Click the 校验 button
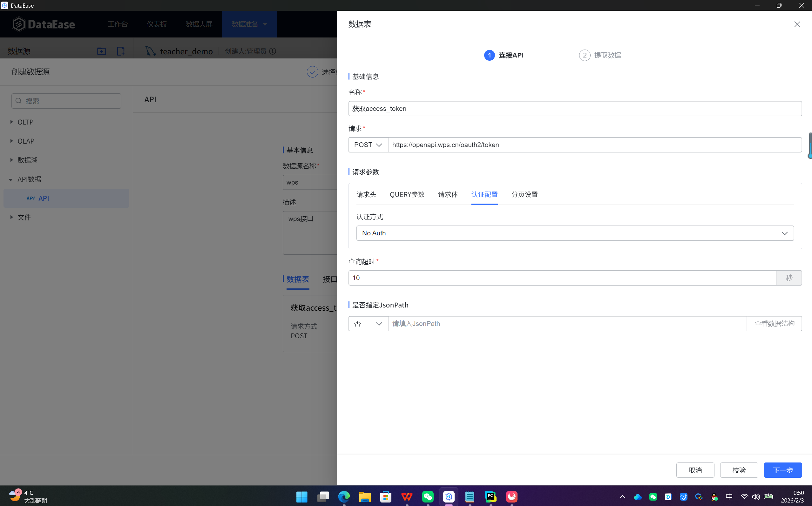This screenshot has width=812, height=506. tap(739, 470)
